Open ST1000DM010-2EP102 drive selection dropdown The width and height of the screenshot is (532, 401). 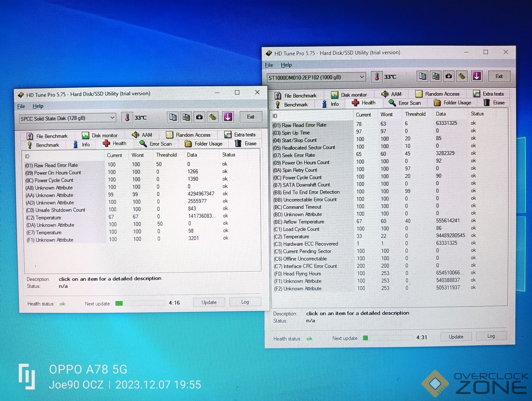(x=316, y=77)
